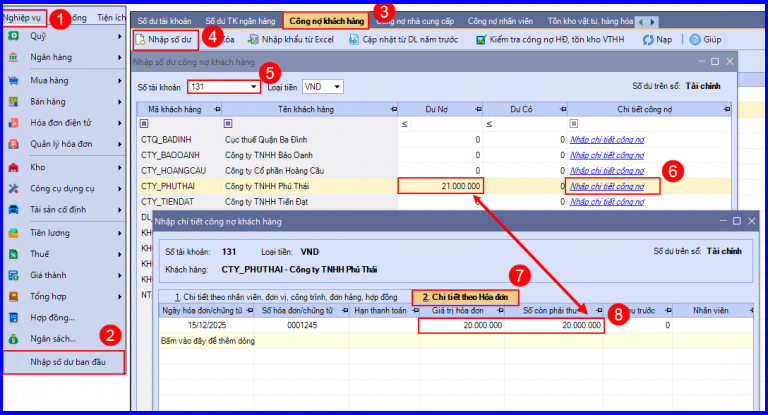Click Nhập khẩu từ Excel icon

pos(253,40)
